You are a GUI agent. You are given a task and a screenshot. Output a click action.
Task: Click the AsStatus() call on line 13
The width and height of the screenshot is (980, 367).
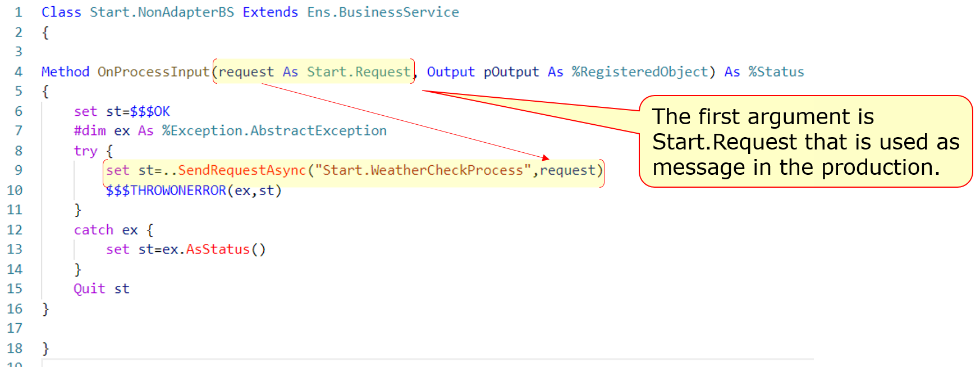pyautogui.click(x=226, y=250)
